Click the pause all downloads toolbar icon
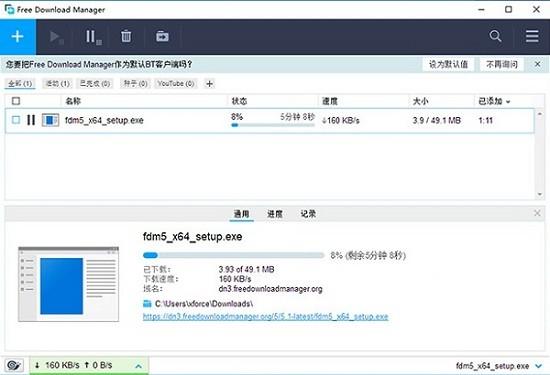The image size is (550, 375). click(x=93, y=36)
